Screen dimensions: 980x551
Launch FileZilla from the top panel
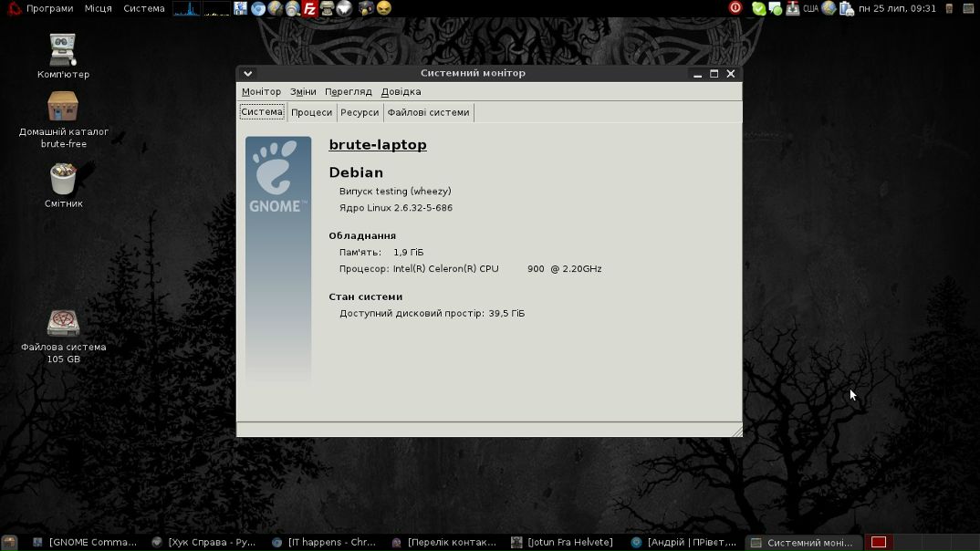[x=309, y=8]
